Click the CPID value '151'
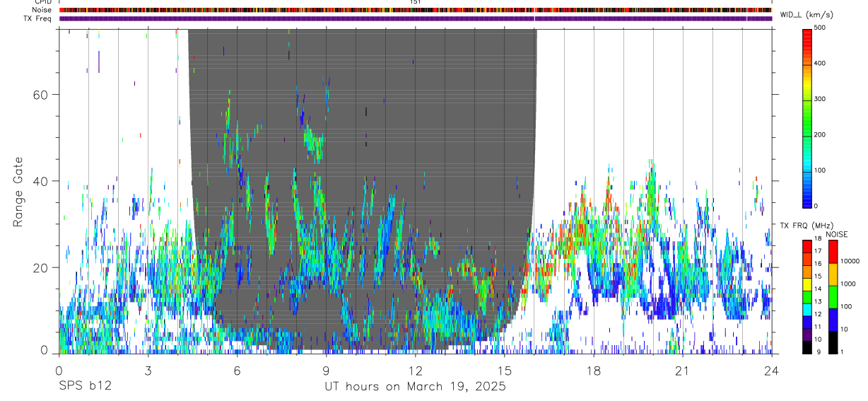Screen dimensions: 868x401 (415, 3)
